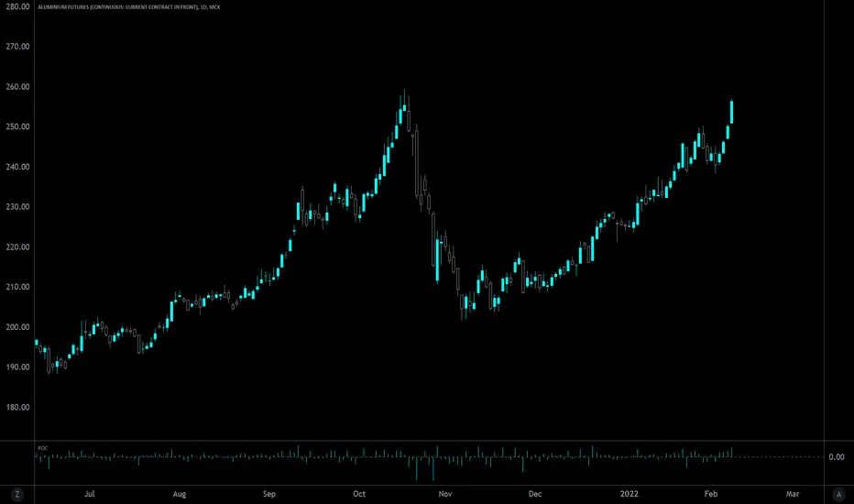Click the Oct time axis label

point(359,494)
